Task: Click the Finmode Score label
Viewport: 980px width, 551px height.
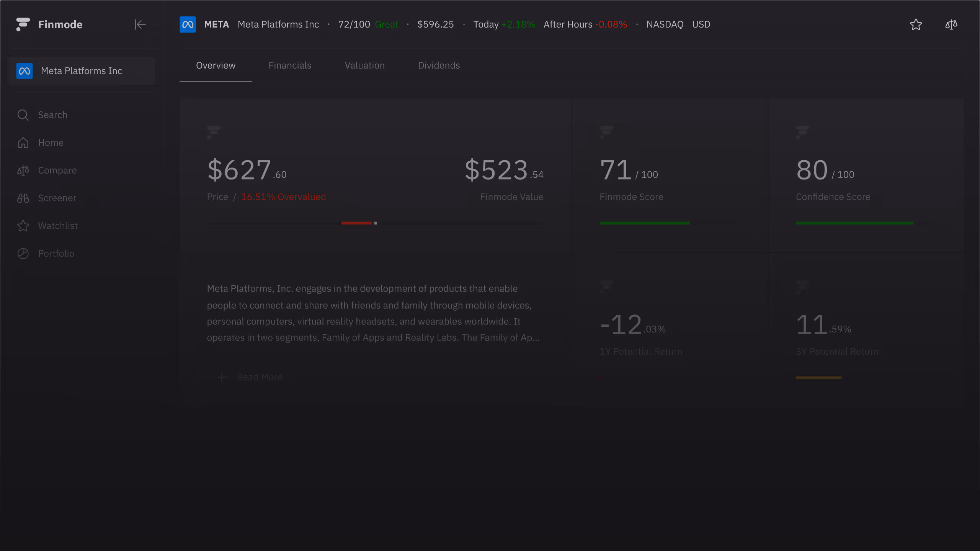Action: click(631, 197)
